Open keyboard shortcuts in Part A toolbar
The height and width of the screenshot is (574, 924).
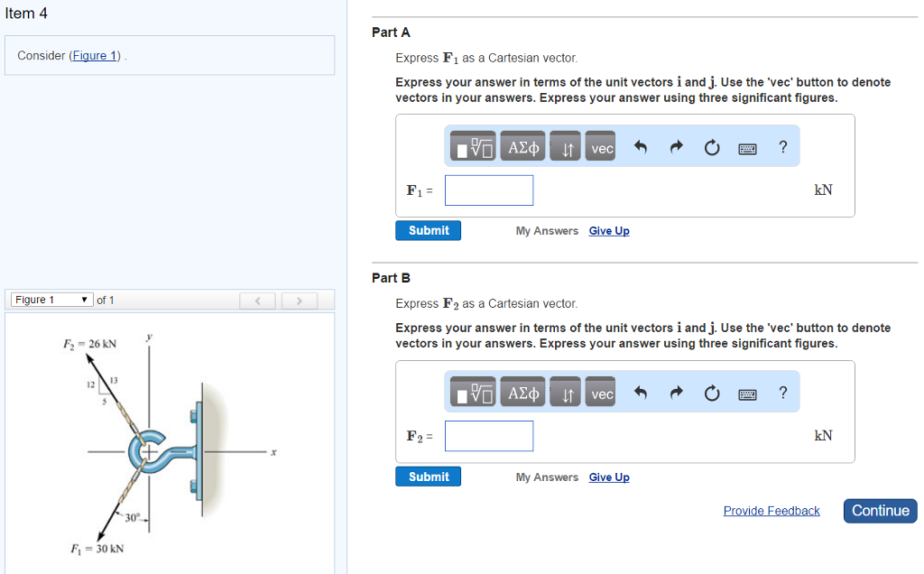(x=747, y=149)
